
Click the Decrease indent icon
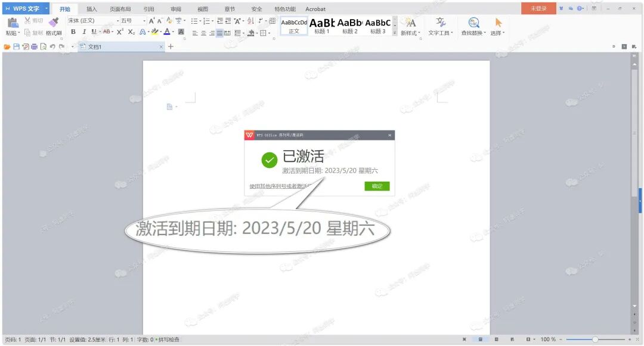point(220,21)
